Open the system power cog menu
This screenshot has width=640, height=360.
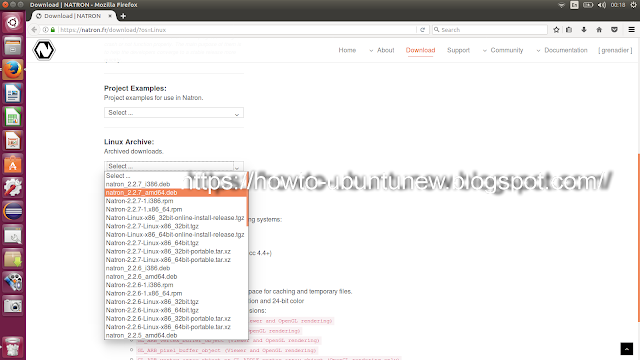click(633, 5)
